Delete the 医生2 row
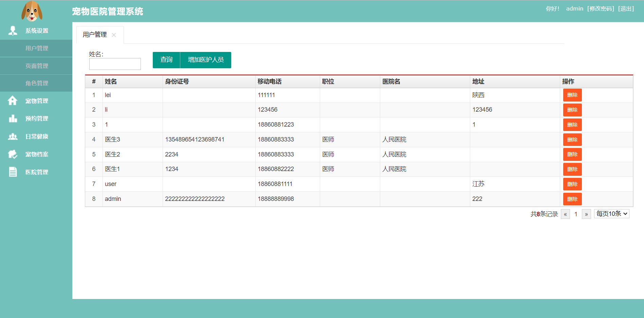This screenshot has height=318, width=644. (x=572, y=154)
